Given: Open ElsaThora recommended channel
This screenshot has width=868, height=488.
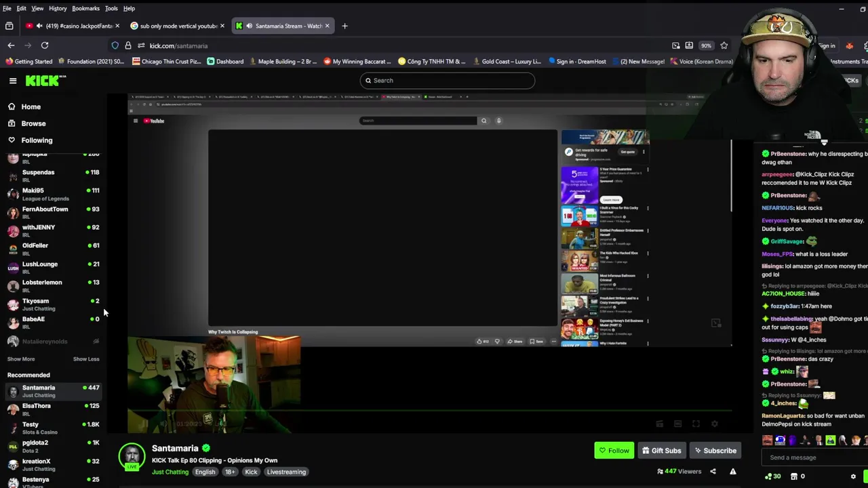Looking at the screenshot, I should tap(53, 409).
